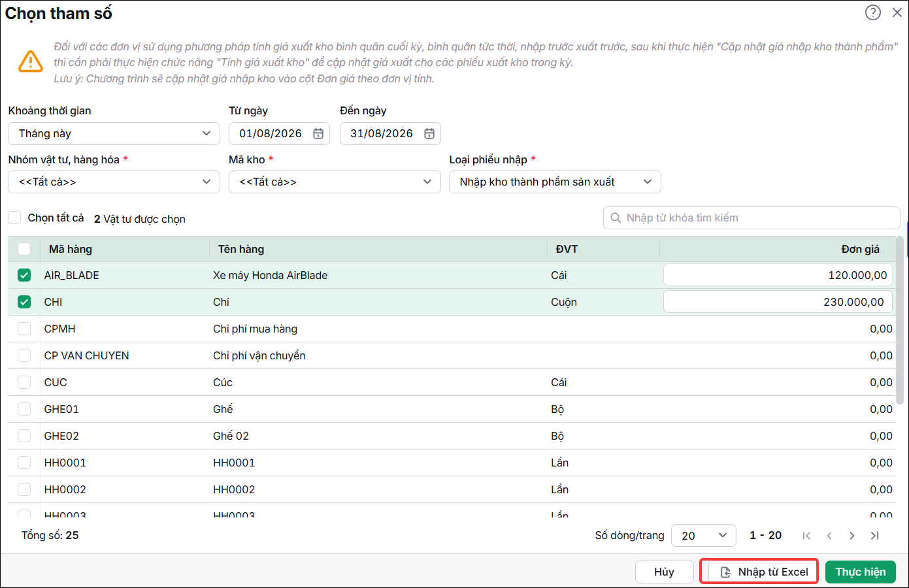Jump to last page of results
The width and height of the screenshot is (909, 588).
(875, 536)
